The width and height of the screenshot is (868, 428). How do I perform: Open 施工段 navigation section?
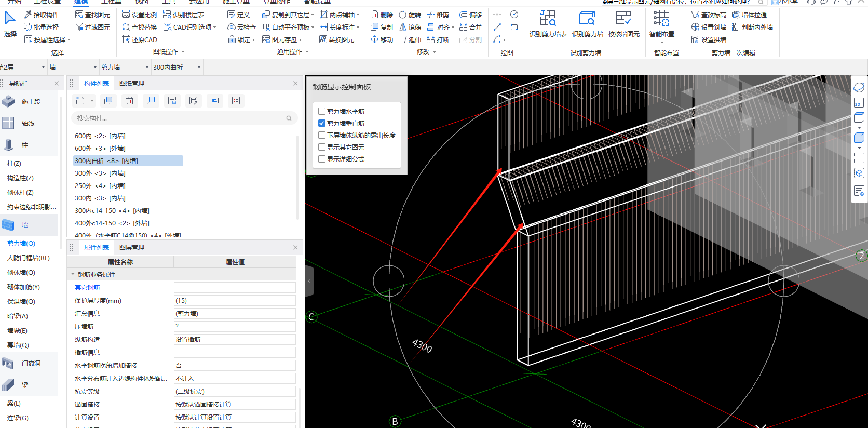[x=29, y=102]
